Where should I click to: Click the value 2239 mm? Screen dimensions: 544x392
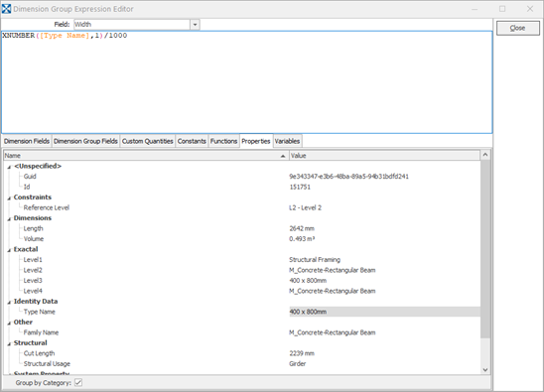[x=302, y=353]
